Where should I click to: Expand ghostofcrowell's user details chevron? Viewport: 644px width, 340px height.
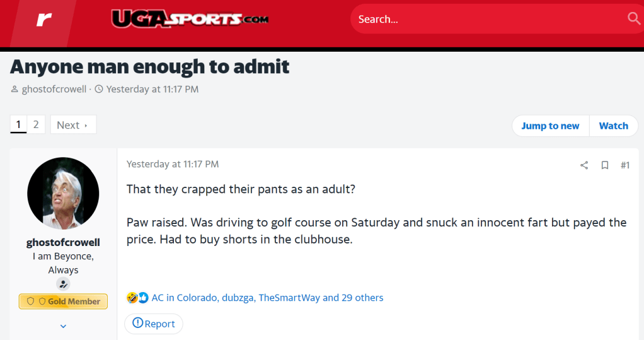(63, 326)
